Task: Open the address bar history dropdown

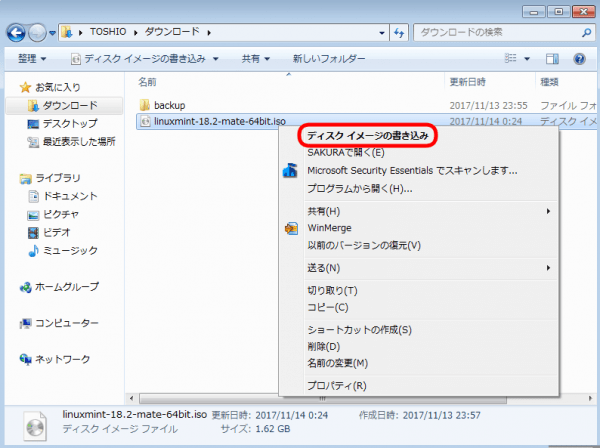Action: 382,33
